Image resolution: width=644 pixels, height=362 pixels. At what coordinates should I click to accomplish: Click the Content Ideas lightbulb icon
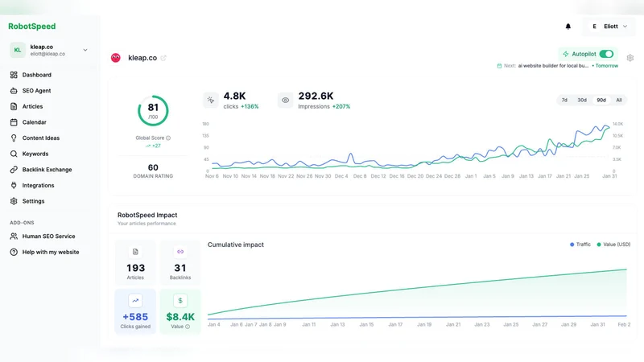click(14, 138)
